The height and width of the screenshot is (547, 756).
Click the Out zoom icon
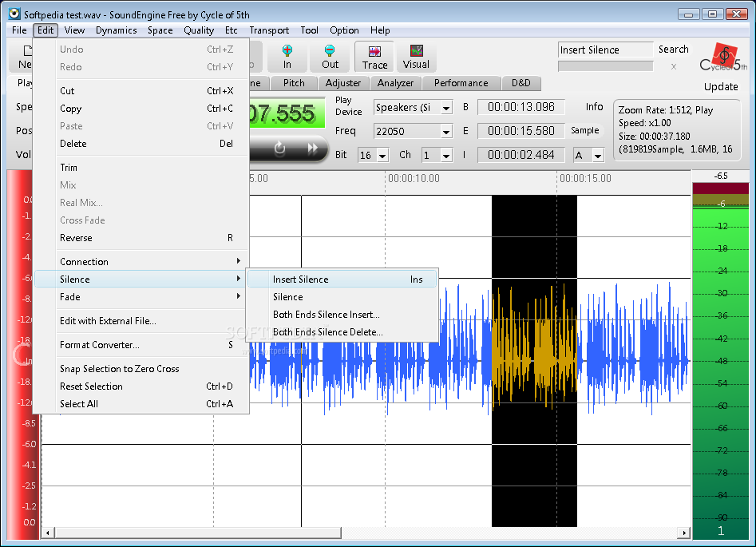pos(330,57)
